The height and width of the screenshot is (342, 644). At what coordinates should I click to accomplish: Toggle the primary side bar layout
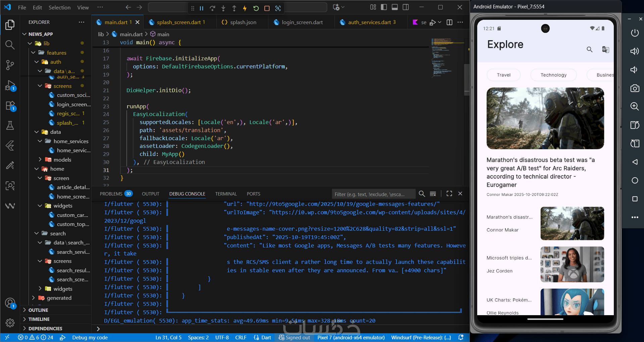click(x=384, y=7)
